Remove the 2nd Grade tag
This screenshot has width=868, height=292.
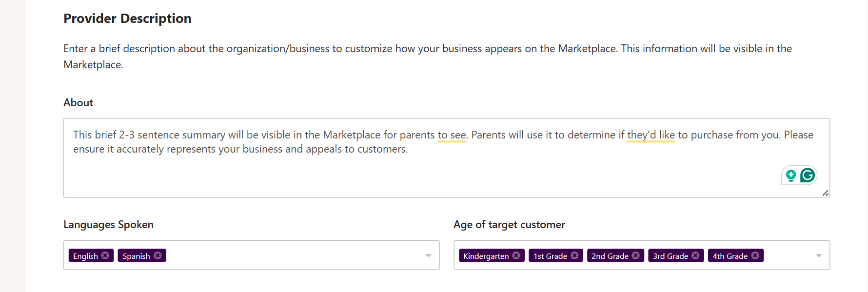(635, 255)
